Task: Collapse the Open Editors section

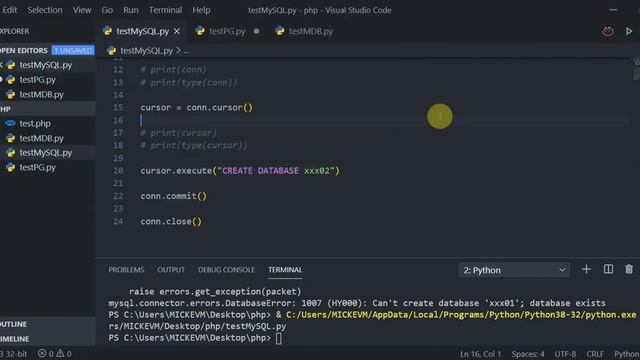Action: (x=24, y=50)
